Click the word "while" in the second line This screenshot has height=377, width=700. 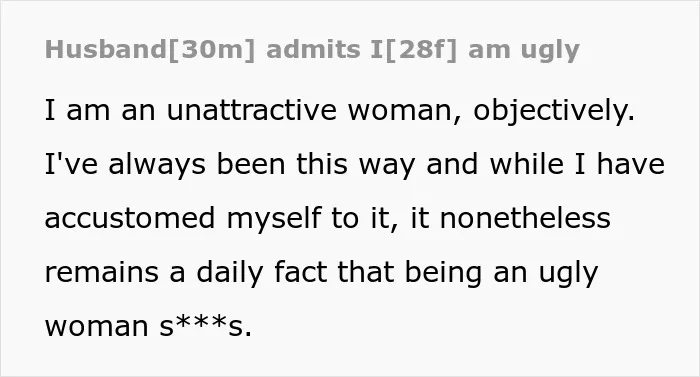[x=526, y=164]
